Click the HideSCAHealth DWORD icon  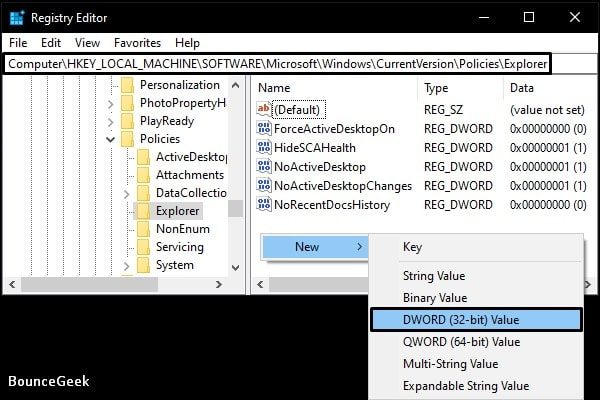tap(264, 147)
